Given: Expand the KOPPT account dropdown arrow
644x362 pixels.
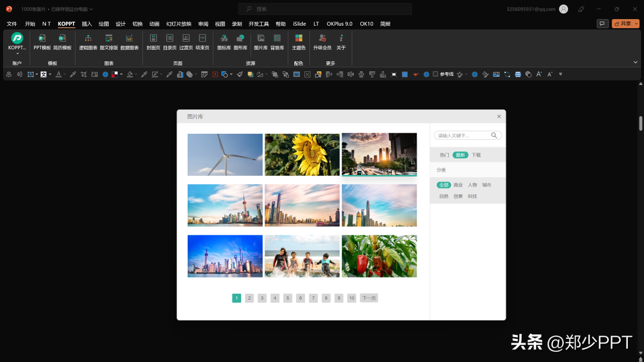Looking at the screenshot, I should (x=17, y=53).
